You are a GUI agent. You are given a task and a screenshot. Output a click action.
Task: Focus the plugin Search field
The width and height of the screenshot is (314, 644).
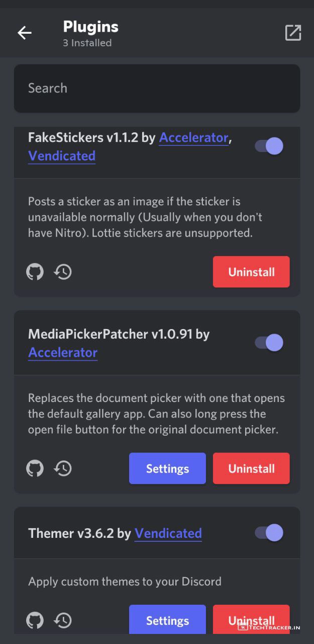point(157,89)
